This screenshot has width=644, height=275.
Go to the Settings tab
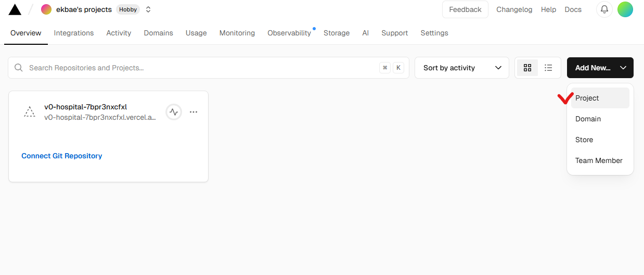(x=434, y=33)
